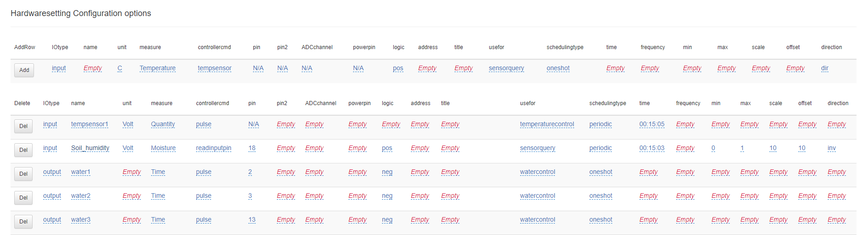
Task: Edit pin value 13 for water3
Action: click(252, 220)
